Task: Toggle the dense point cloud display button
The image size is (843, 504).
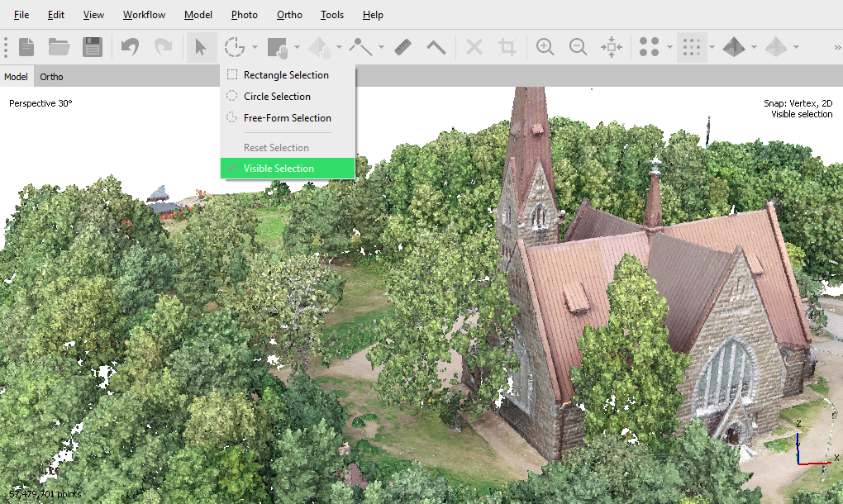Action: tap(691, 47)
